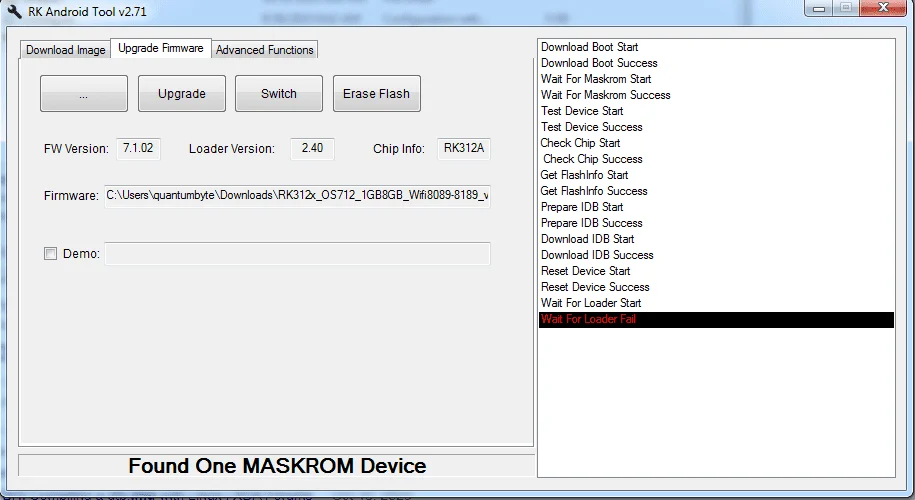
Task: Select log row 'Download Boot Start'
Action: tap(717, 47)
